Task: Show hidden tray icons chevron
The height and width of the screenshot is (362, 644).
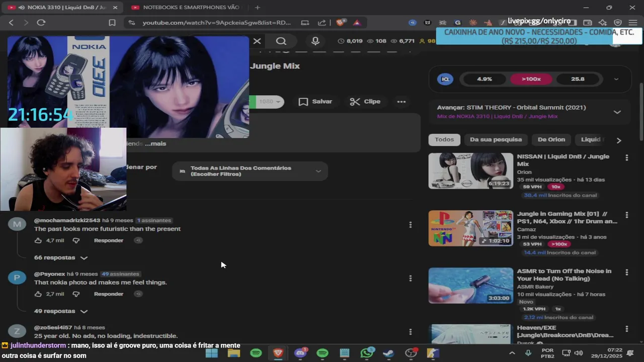Action: click(x=512, y=353)
